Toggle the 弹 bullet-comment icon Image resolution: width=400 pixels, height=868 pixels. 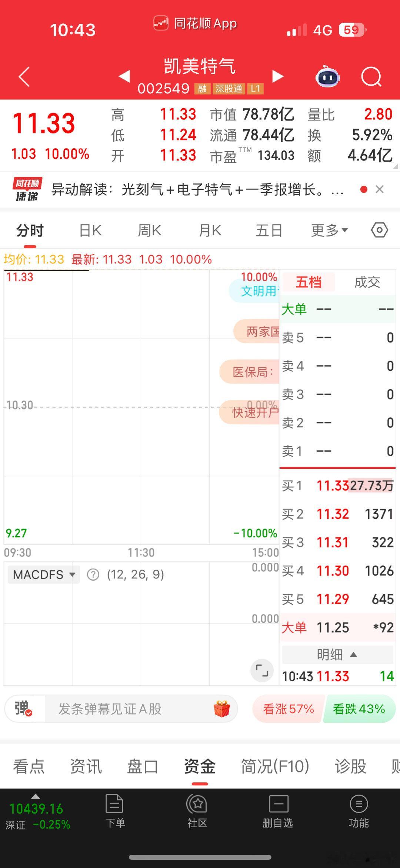(x=23, y=709)
